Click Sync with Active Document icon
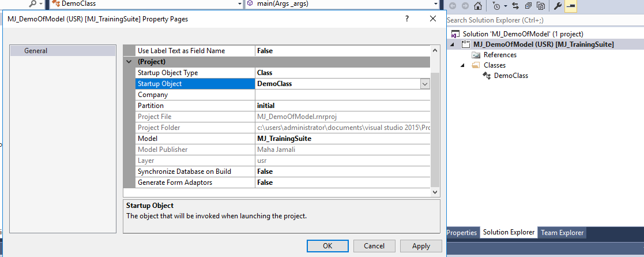Viewport: 644px width, 257px height. point(515,6)
